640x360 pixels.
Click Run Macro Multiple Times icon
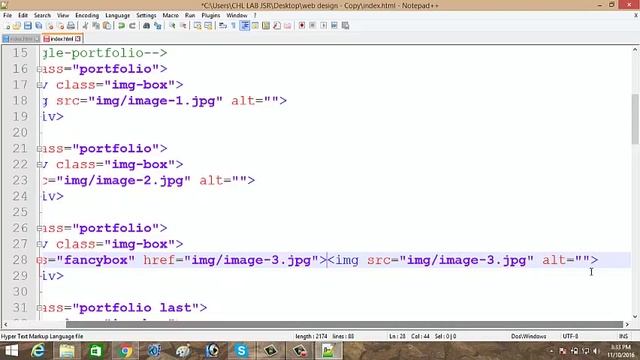[334, 26]
